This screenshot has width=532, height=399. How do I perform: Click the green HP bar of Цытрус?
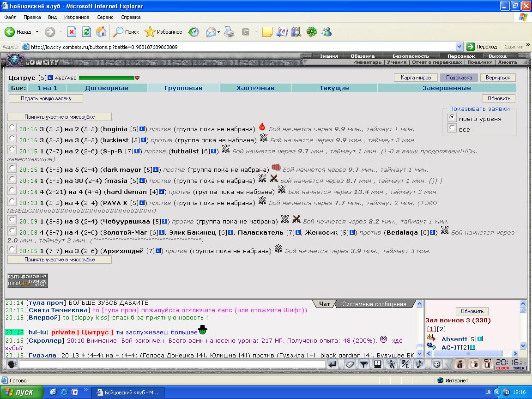point(107,78)
